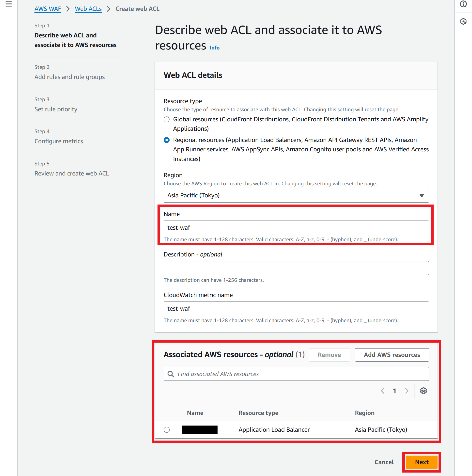Click page number 1 in pagination
472x476 pixels.
click(394, 391)
